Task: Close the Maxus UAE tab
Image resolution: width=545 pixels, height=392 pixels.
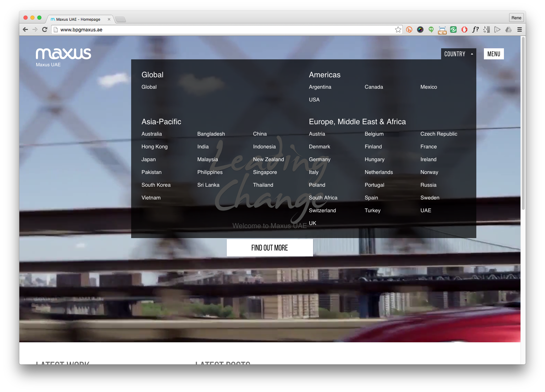Action: (x=109, y=19)
